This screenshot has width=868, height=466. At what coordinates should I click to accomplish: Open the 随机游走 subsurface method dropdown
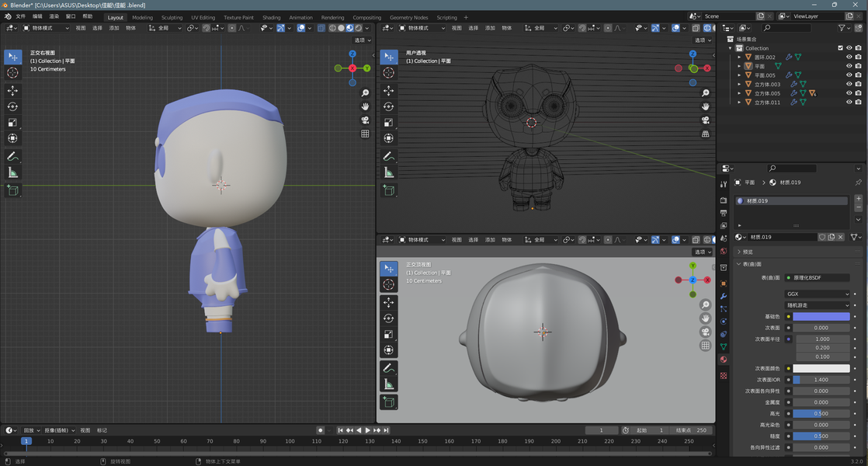pos(817,305)
